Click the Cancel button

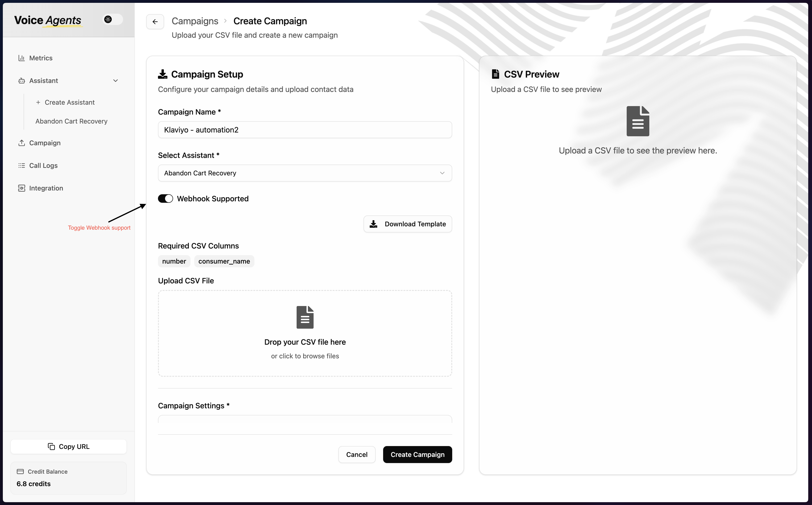[x=356, y=454]
